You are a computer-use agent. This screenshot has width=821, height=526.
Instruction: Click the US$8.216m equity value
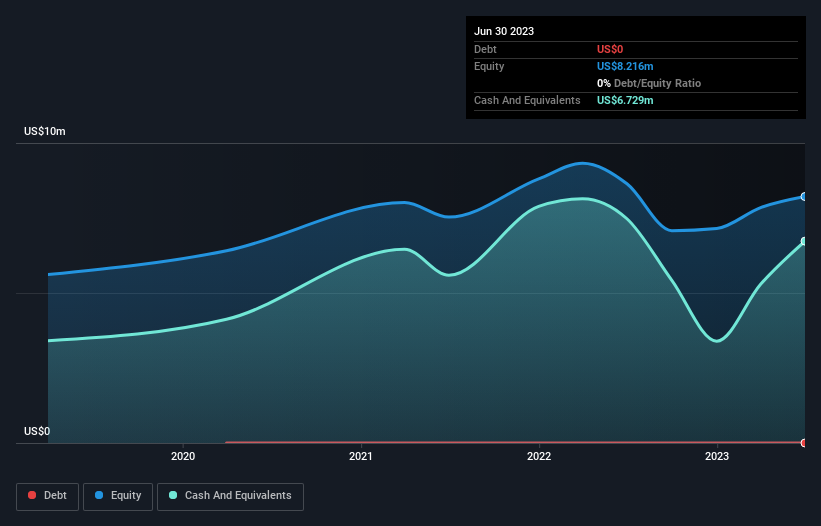[625, 66]
